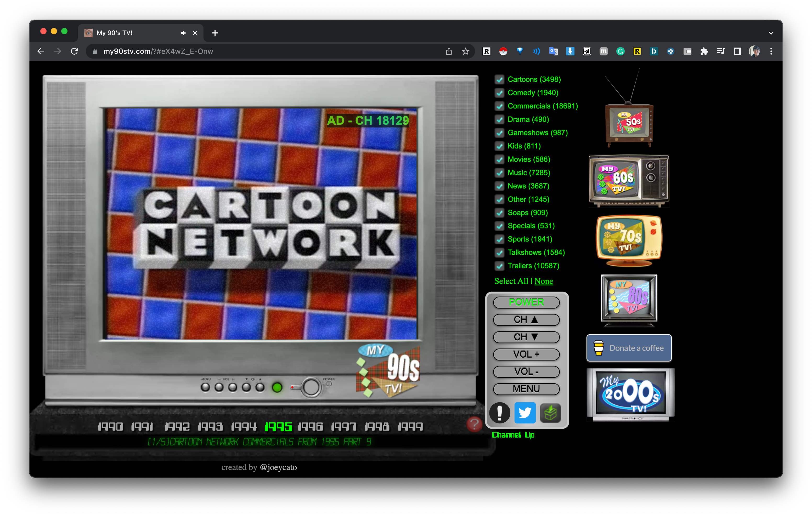The image size is (812, 516).
Task: Click the VOL + button
Action: 526,354
